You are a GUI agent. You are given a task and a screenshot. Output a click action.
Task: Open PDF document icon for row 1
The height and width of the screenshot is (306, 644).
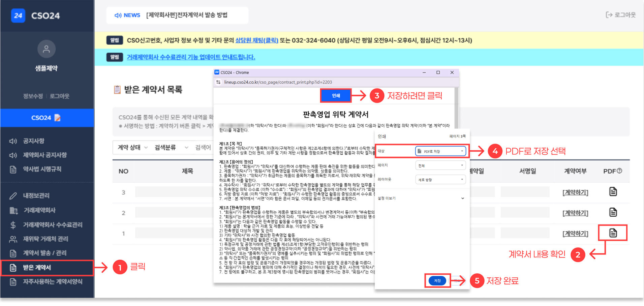pyautogui.click(x=613, y=233)
